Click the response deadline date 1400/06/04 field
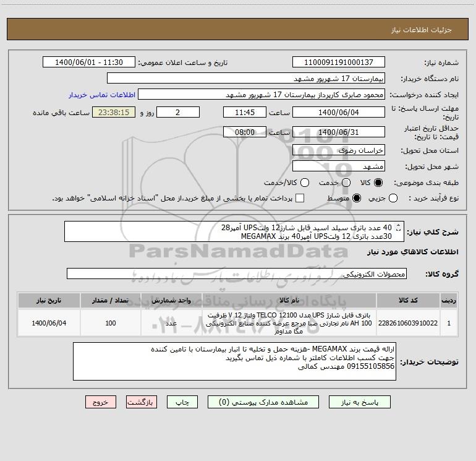Viewport: 476px width, 461px height. (x=339, y=112)
